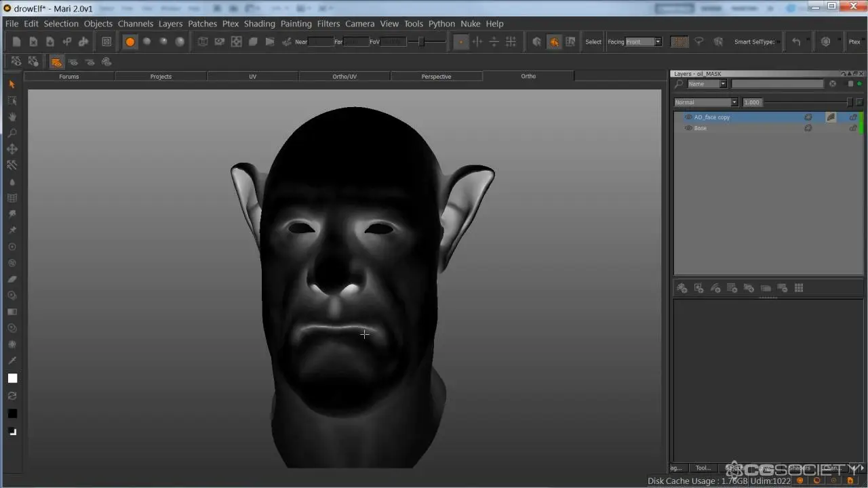
Task: Click the Add new layer icon
Action: click(682, 288)
